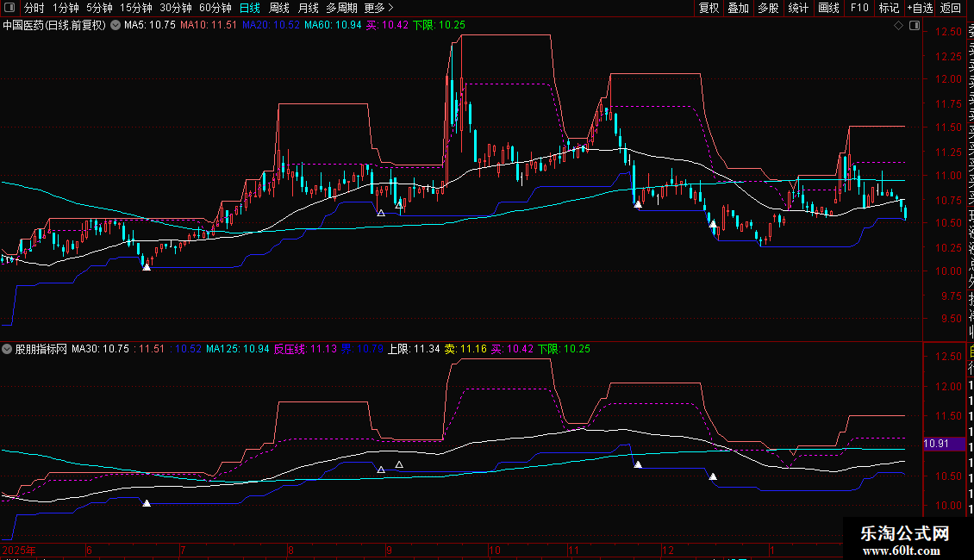The height and width of the screenshot is (560, 974).
Task: Open F10 company information
Action: tap(859, 8)
